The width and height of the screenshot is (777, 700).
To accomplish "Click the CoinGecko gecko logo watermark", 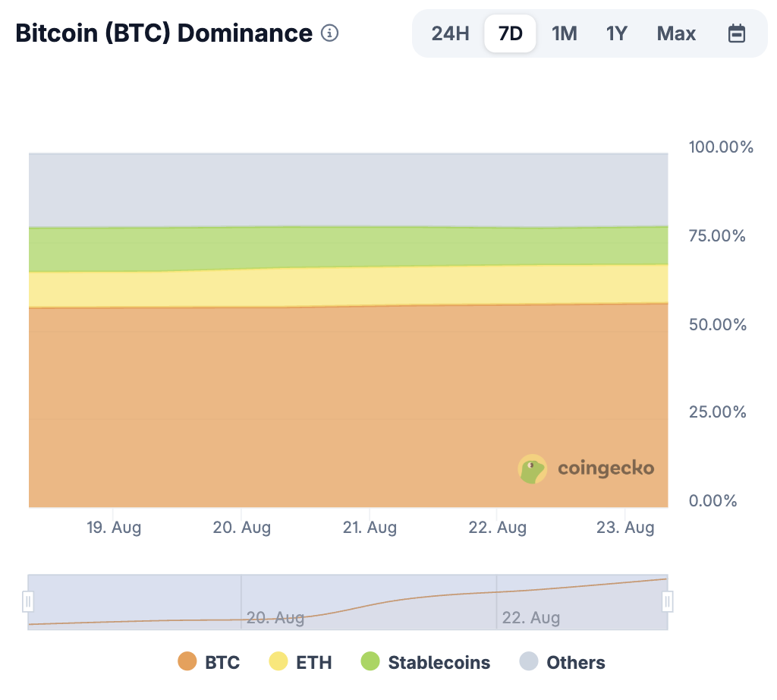I will pyautogui.click(x=532, y=468).
